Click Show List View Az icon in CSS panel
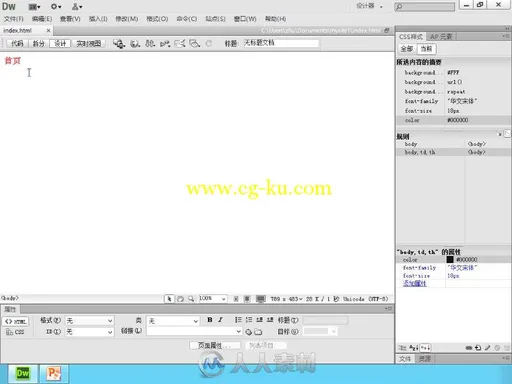The image size is (512, 384). click(414, 348)
